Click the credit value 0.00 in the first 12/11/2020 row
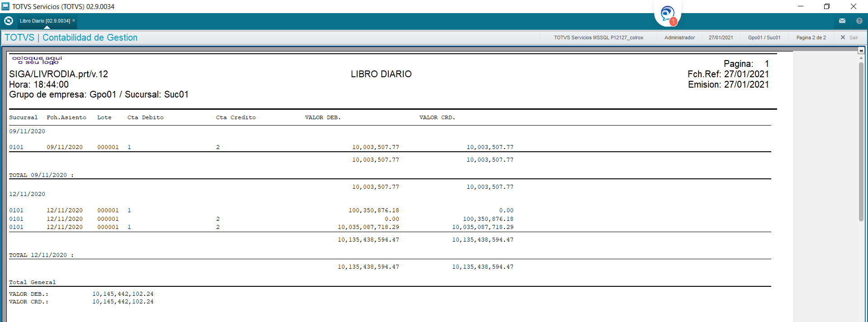 click(506, 210)
